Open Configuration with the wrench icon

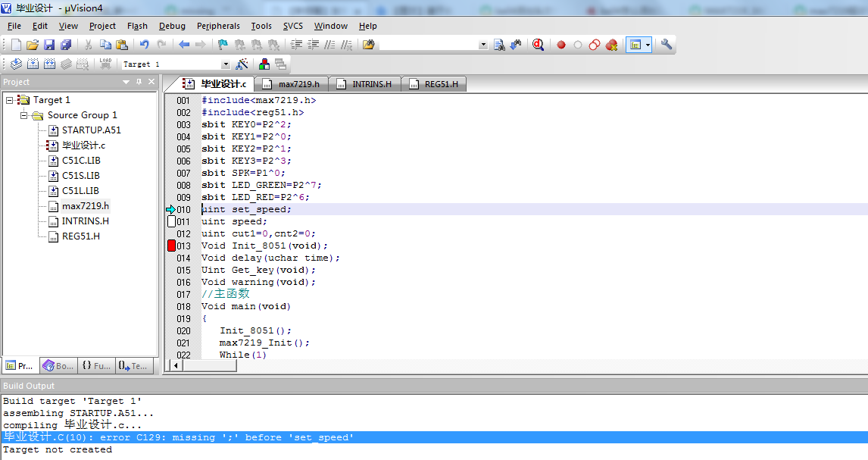coord(667,45)
